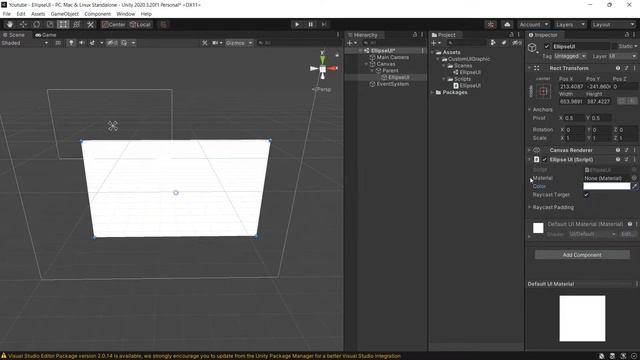Viewport: 640px width, 360px height.
Task: Open the anchor presets box
Action: click(543, 91)
